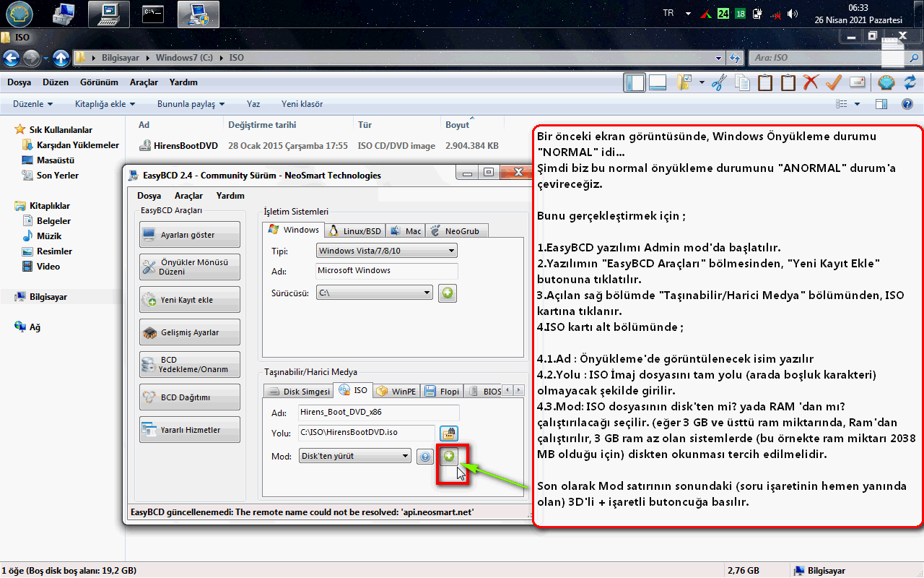Open Ayarları göster in EasyBCD tools
The image size is (924, 578).
(190, 235)
